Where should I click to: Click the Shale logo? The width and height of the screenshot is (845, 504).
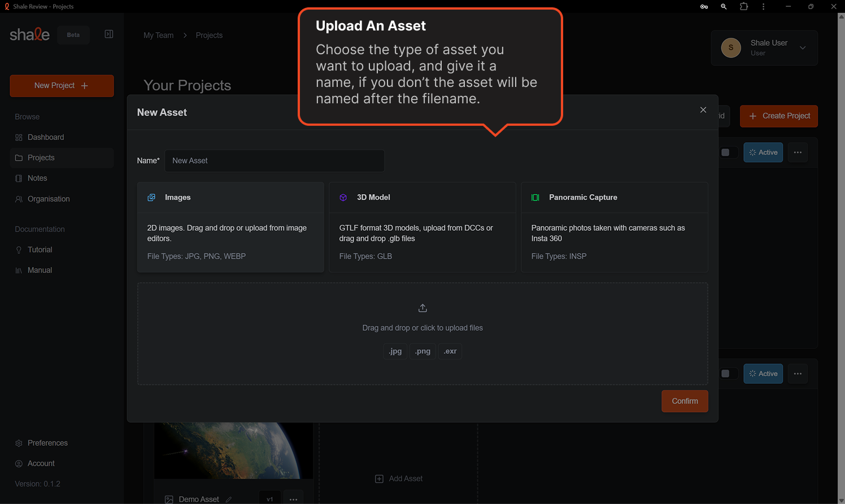30,34
